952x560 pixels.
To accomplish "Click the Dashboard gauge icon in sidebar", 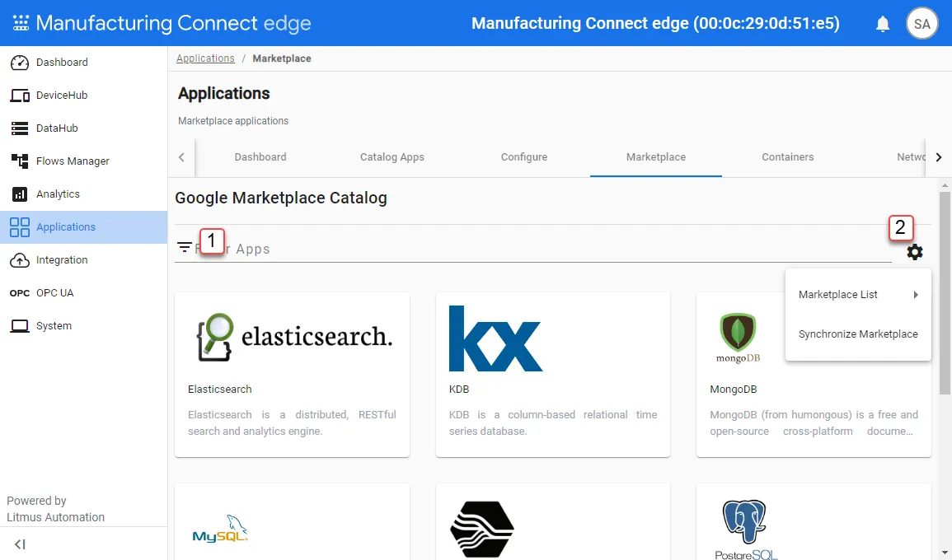I will pyautogui.click(x=20, y=63).
